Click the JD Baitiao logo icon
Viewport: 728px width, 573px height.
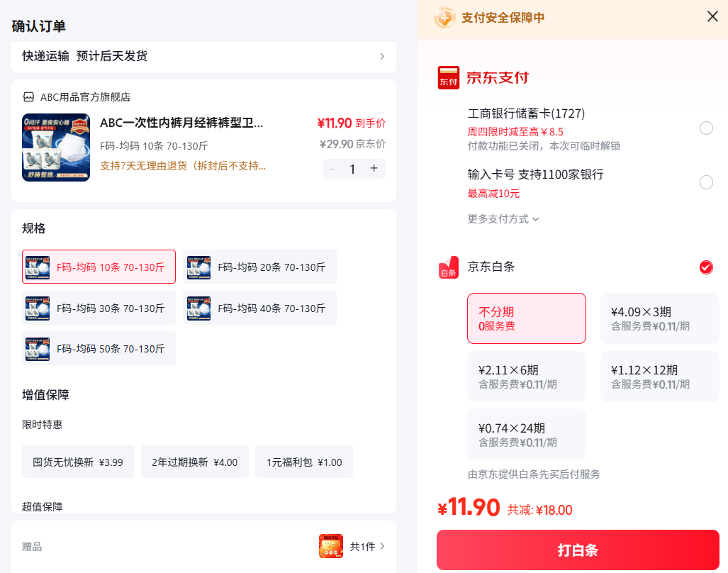(449, 267)
